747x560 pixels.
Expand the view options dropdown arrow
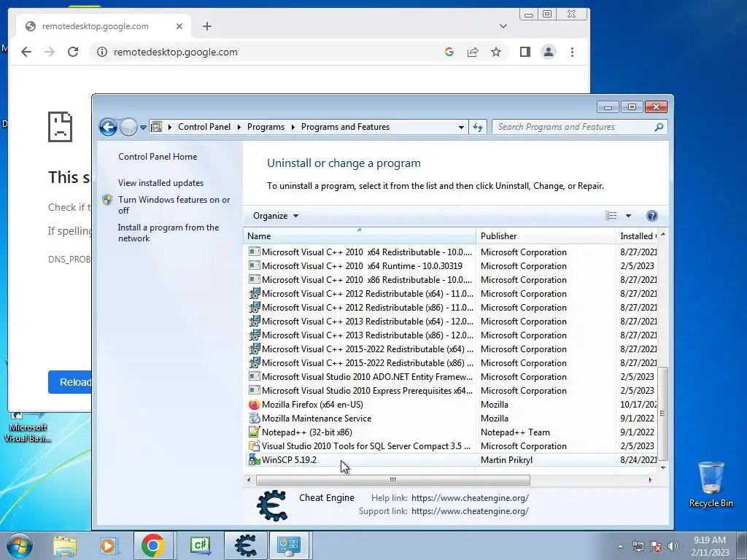pos(628,216)
